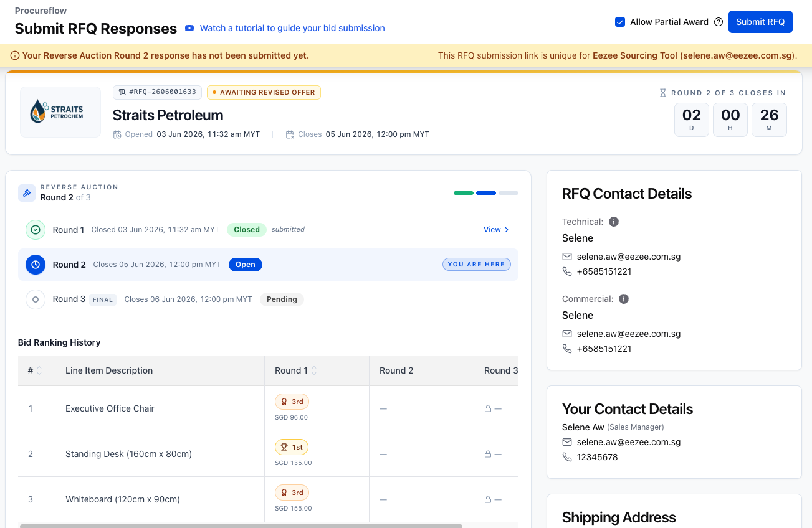812x528 pixels.
Task: Click the Commercial contact phone icon
Action: [567, 349]
